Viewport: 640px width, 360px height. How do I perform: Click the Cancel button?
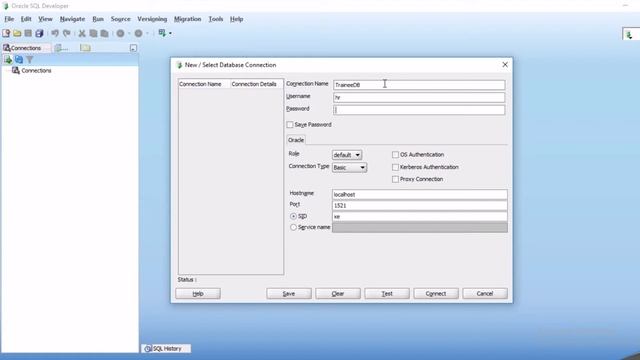click(485, 294)
